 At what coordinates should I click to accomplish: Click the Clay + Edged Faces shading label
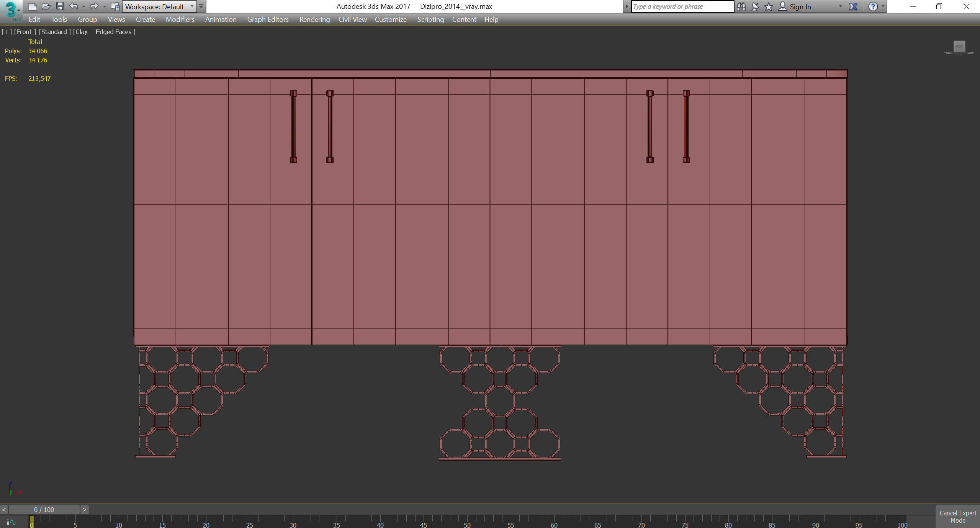point(104,32)
